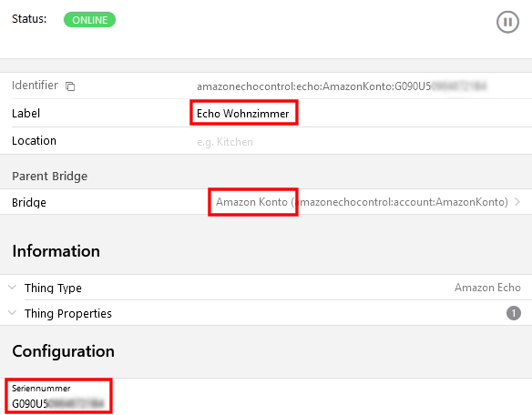Copy the Identifier using the copy icon
The image size is (532, 415).
tap(70, 86)
